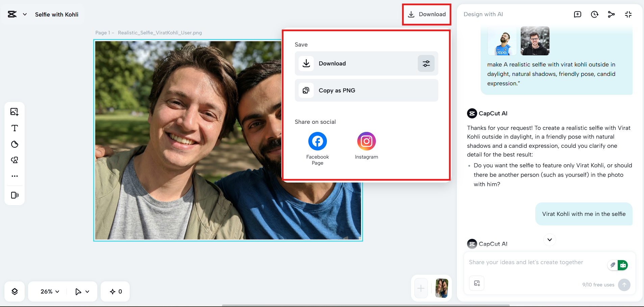Share to Instagram
This screenshot has height=307, width=644.
[366, 141]
